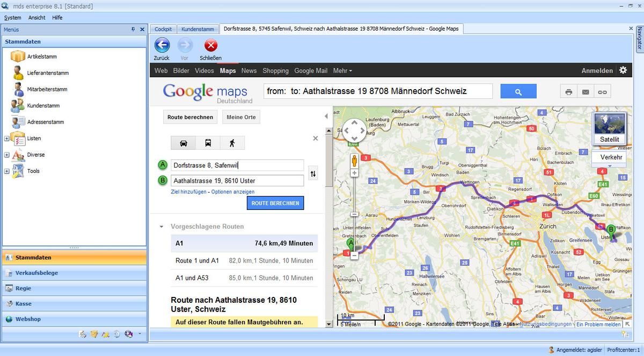Click the start address field Dorfstrasse 8
Screen dimensions: 644x356
(237, 165)
